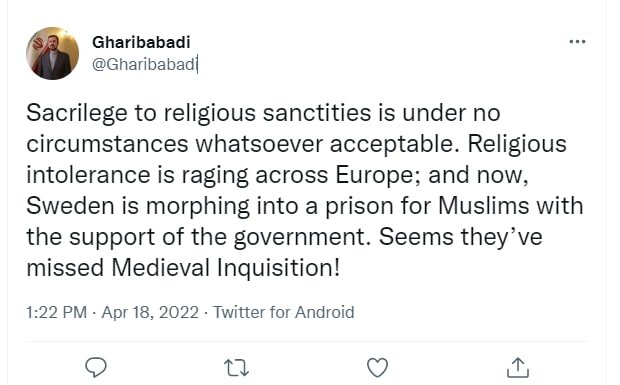This screenshot has height=385, width=620.
Task: Retweet using the retweet arrows icon
Action: pos(236,368)
